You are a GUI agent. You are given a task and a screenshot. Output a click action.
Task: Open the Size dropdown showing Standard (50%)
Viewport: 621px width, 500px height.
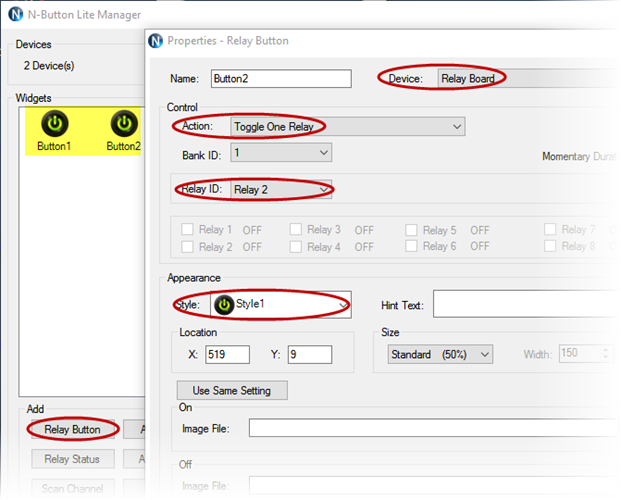pos(440,354)
